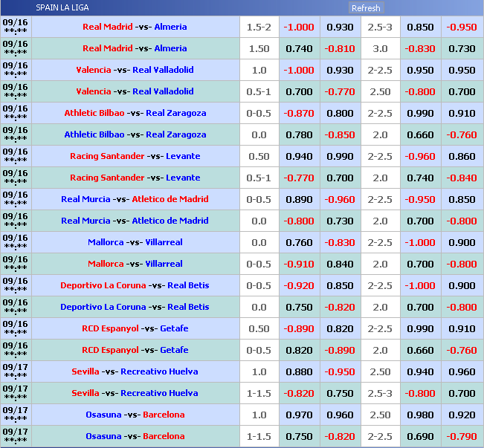Open Real Madrid vs Almeria with 1.5-2 handicap
The image size is (484, 448).
[x=135, y=27]
